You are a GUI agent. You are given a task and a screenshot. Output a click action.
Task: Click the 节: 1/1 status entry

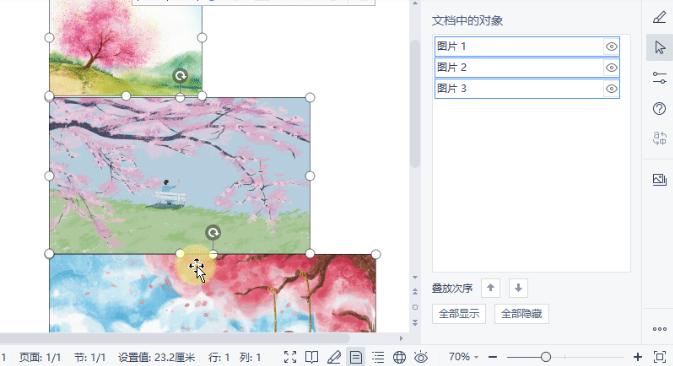[x=90, y=357]
